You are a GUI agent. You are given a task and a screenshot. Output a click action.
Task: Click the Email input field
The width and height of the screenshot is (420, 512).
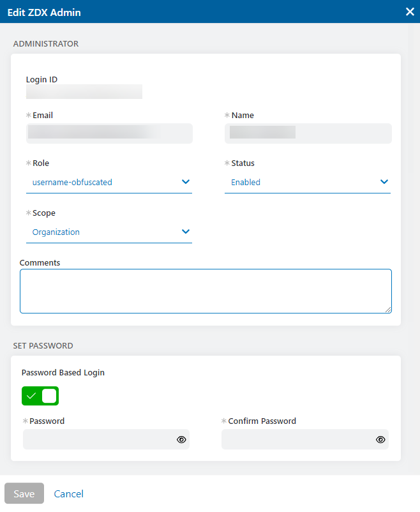coord(109,133)
